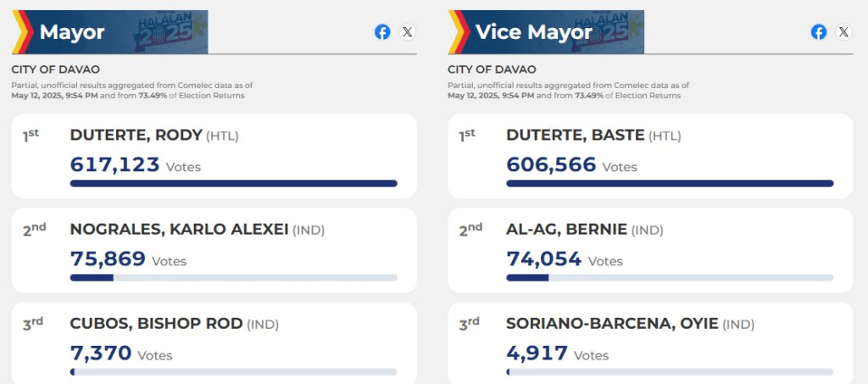Click the Mayor Halalan 2025 banner
The width and height of the screenshot is (868, 384).
[x=110, y=32]
